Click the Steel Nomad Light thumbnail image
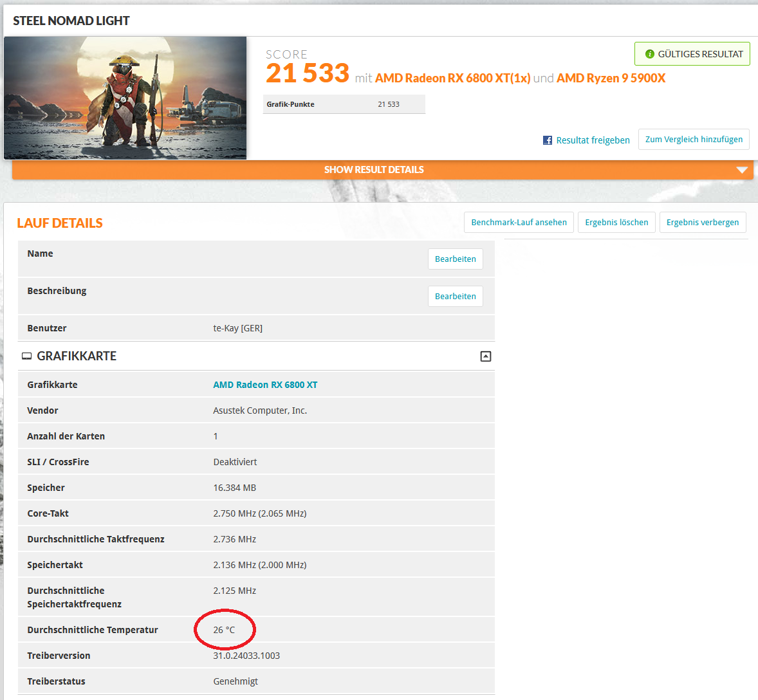 (125, 98)
